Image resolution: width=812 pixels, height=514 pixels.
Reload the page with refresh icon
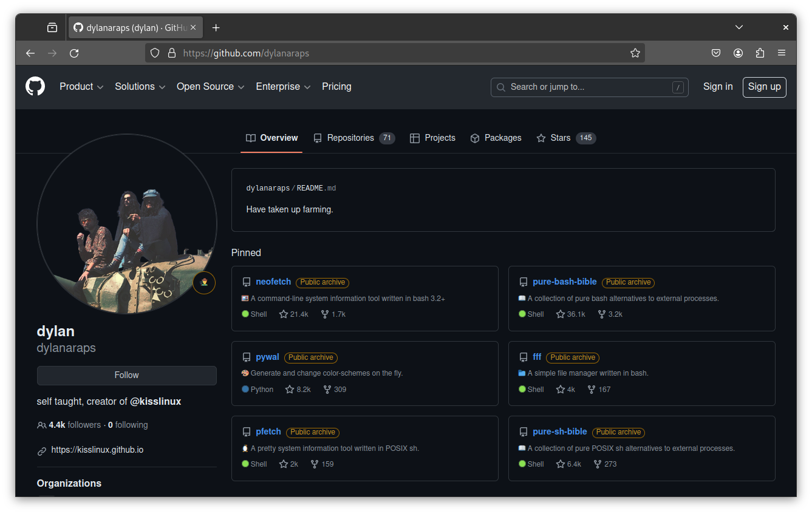coord(74,53)
